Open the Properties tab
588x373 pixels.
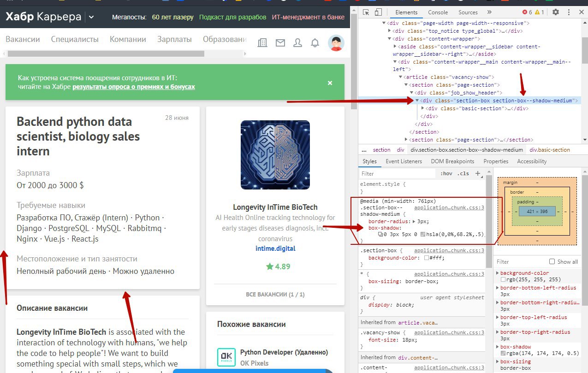coord(495,161)
